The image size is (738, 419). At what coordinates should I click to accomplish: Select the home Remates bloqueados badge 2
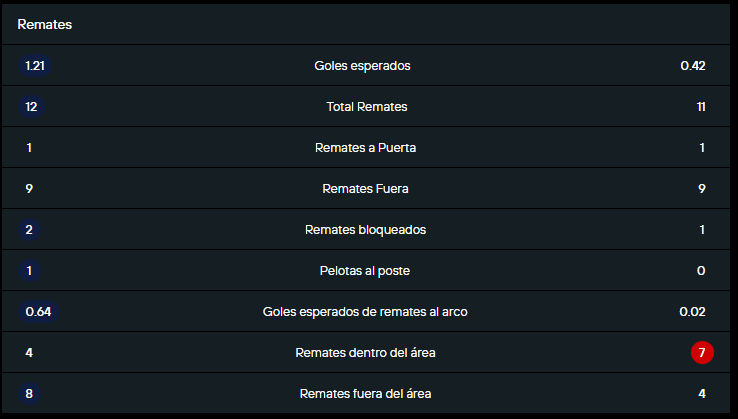30,230
